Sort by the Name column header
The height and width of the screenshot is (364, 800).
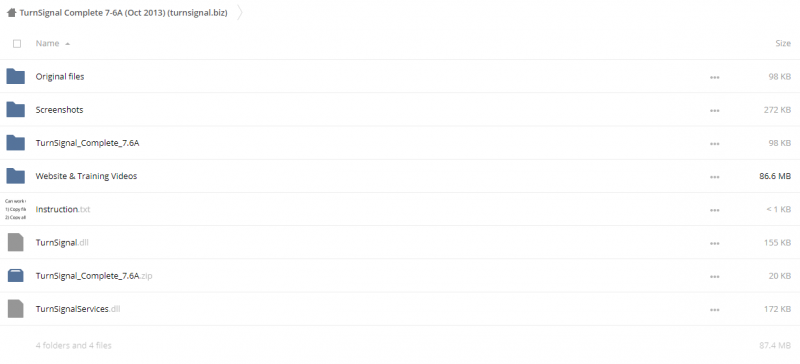[47, 43]
